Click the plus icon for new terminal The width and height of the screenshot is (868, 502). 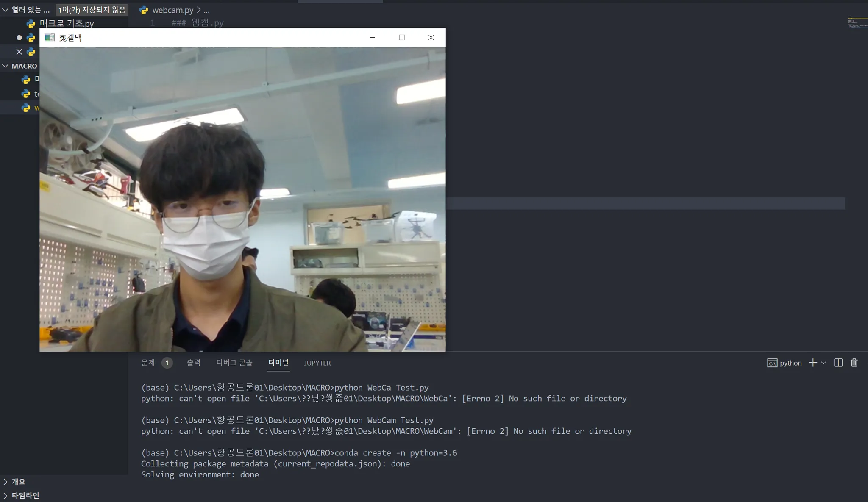click(x=812, y=363)
